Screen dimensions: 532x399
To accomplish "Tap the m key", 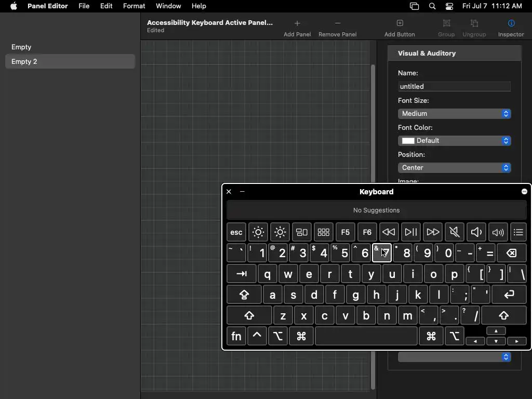I will click(x=407, y=315).
